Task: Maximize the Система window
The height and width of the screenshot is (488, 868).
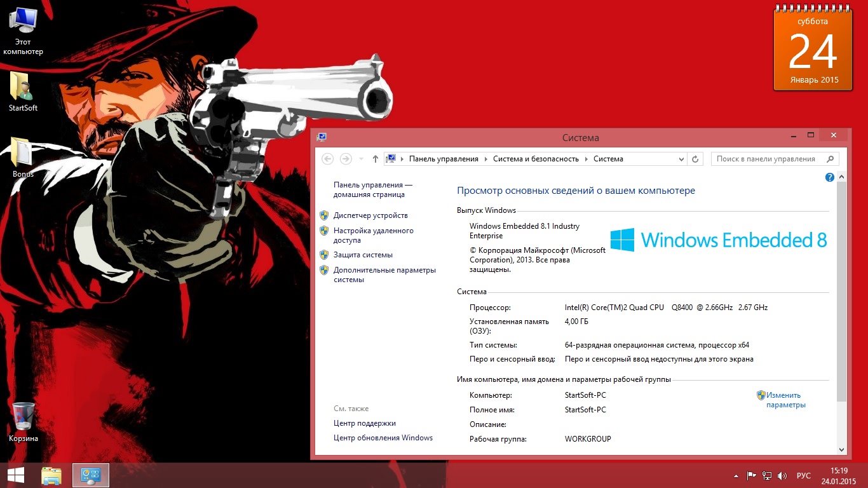Action: (811, 135)
